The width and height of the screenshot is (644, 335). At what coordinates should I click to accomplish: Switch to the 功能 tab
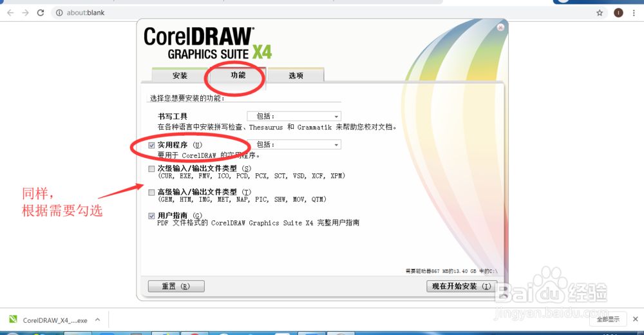pos(238,75)
